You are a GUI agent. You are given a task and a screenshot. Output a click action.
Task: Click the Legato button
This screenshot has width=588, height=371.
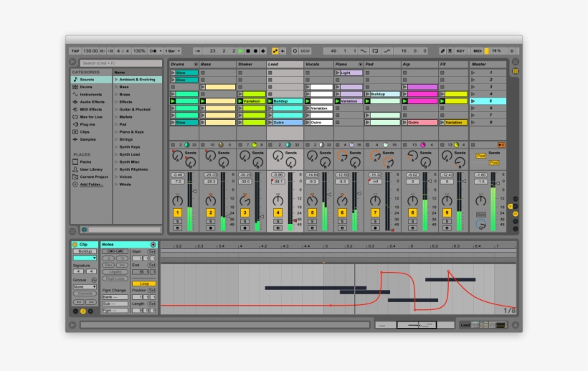click(x=115, y=272)
